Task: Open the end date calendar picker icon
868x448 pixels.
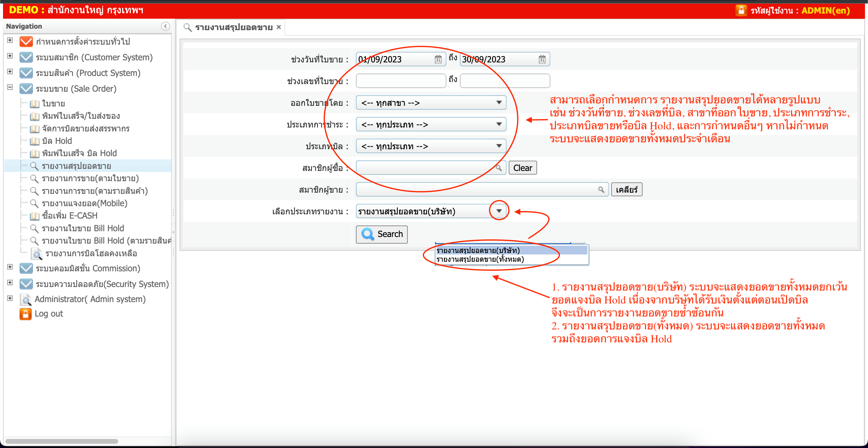Action: click(x=542, y=59)
